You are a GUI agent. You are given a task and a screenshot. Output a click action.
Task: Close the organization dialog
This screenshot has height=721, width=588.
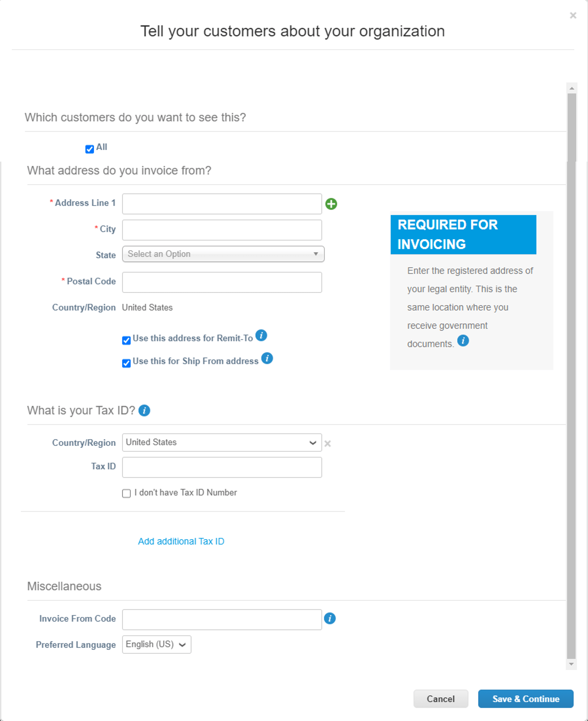click(x=573, y=15)
